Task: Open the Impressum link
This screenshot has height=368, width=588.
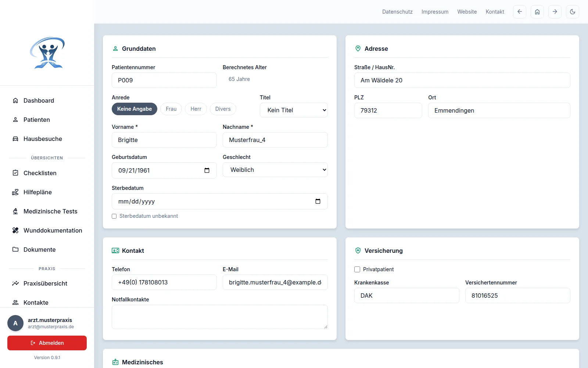Action: 435,12
